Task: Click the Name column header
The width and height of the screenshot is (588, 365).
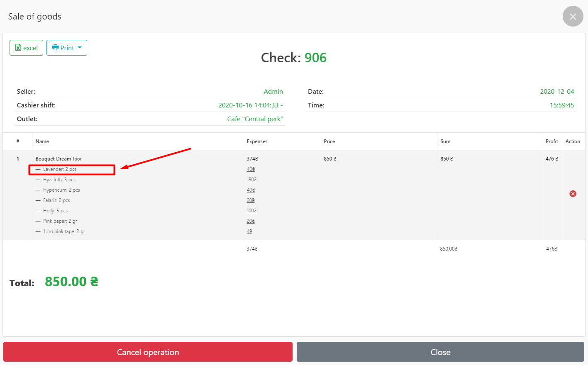Action: 42,141
